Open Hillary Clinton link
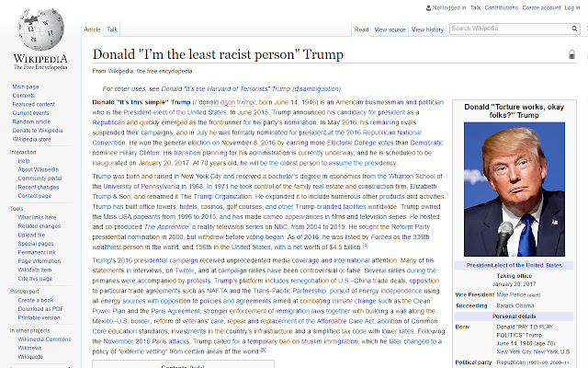The image size is (588, 368). click(x=139, y=153)
